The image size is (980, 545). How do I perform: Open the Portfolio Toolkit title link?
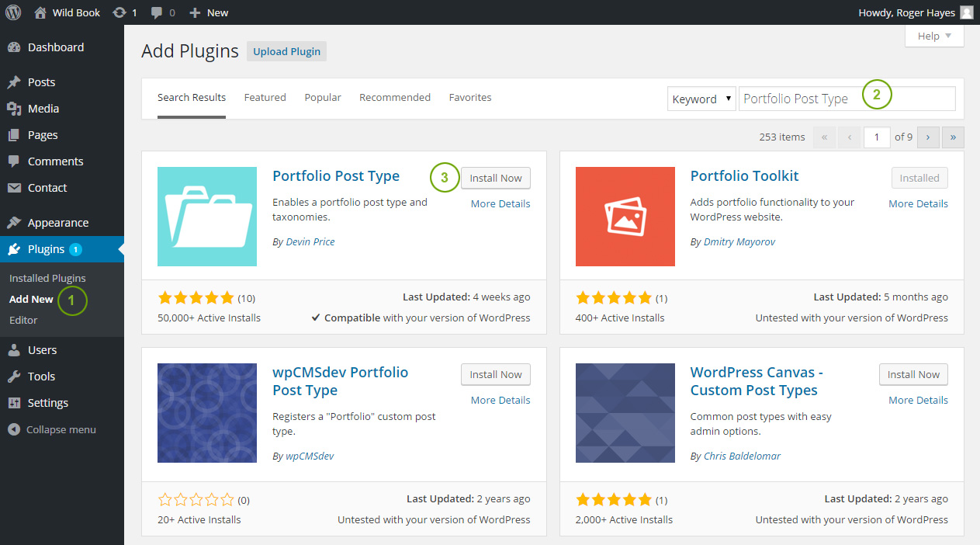click(744, 176)
